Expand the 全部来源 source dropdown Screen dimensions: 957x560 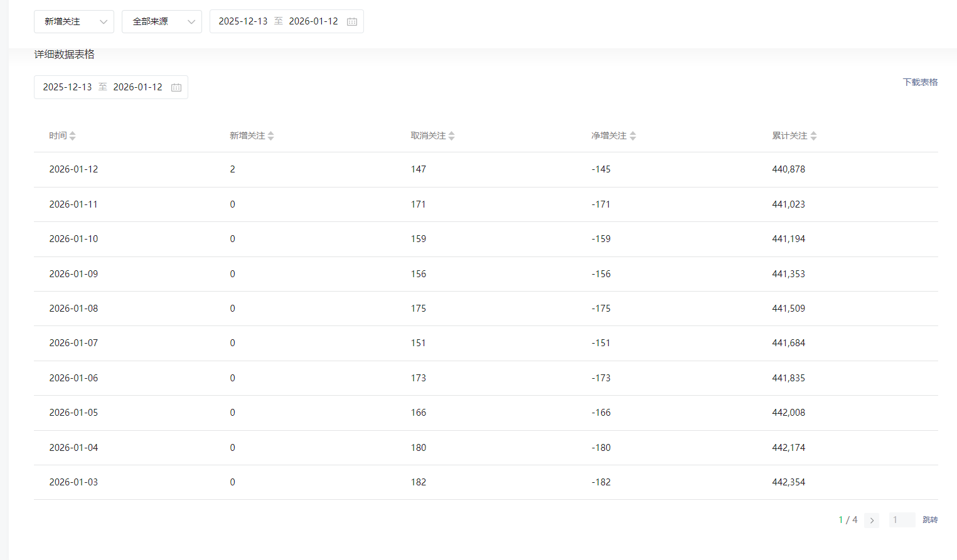(161, 21)
